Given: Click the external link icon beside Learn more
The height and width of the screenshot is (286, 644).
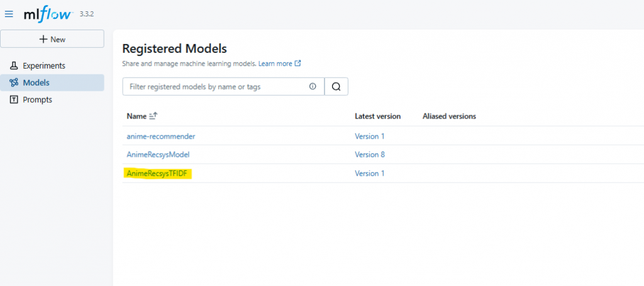Looking at the screenshot, I should tap(298, 64).
